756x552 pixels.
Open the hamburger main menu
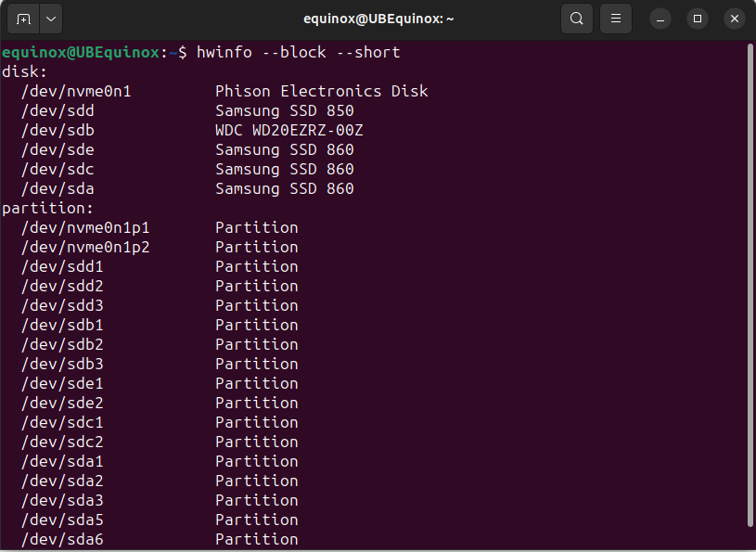(x=616, y=19)
